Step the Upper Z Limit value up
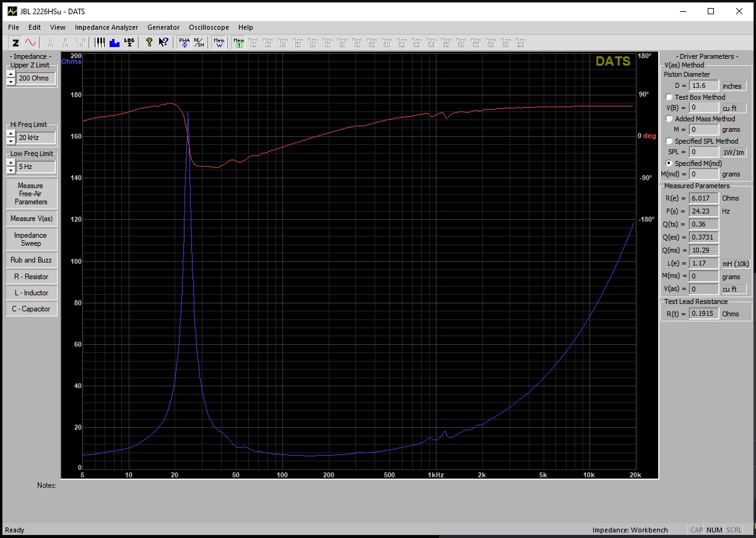This screenshot has height=538, width=756. click(11, 75)
